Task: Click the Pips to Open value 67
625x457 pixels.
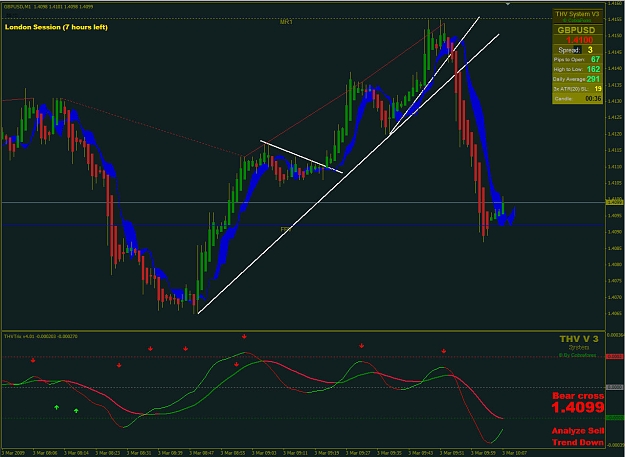Action: coord(595,59)
